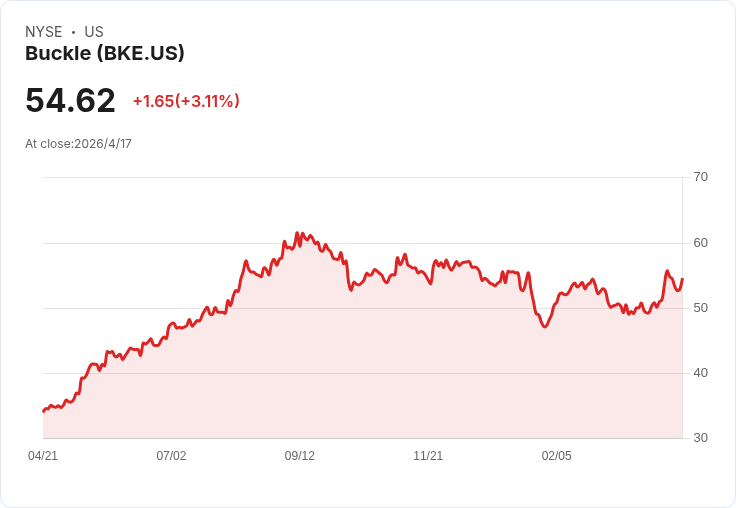Click the 54.62 current price

click(x=70, y=100)
